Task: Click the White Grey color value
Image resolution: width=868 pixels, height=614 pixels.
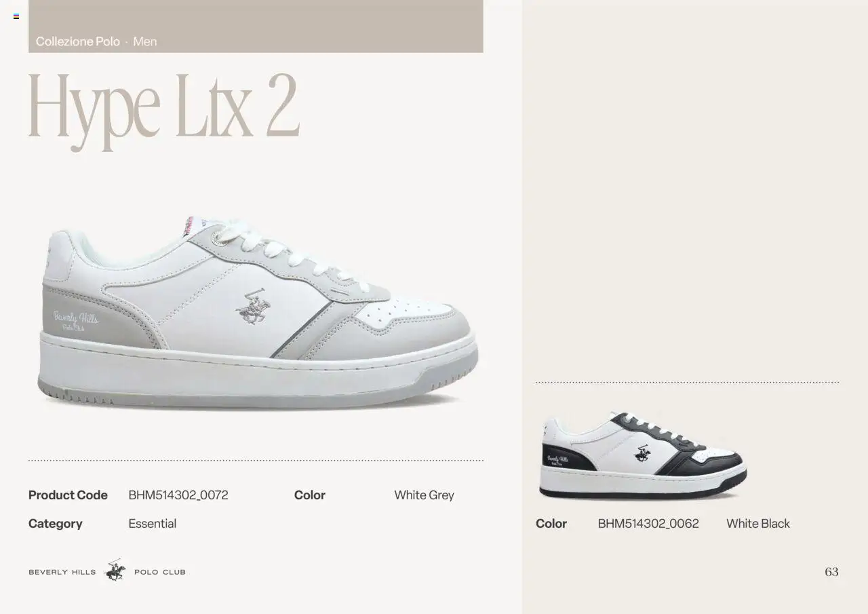Action: pyautogui.click(x=424, y=495)
